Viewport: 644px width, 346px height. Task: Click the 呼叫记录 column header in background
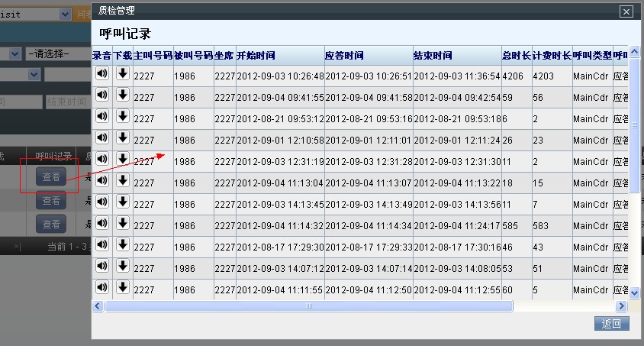54,156
